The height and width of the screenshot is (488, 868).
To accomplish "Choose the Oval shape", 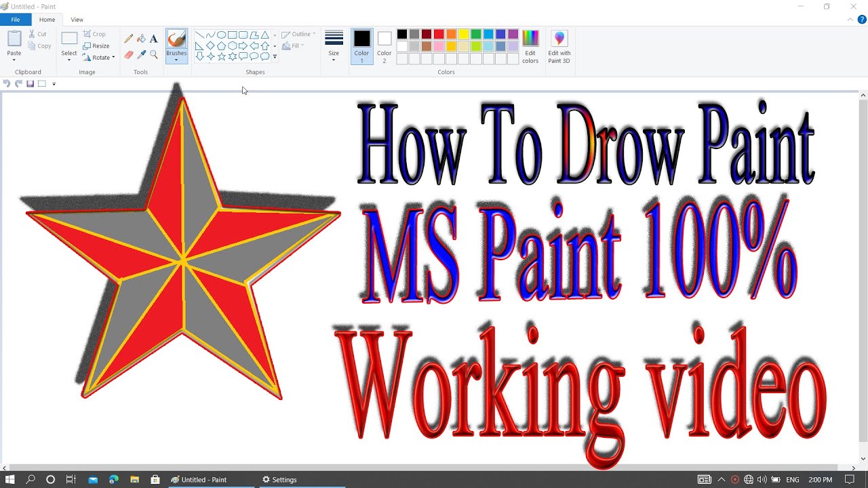I will pos(221,35).
